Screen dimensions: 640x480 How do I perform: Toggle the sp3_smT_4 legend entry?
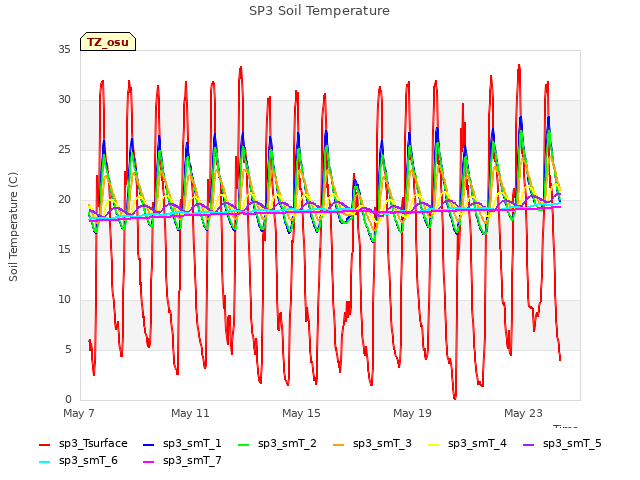pos(467,444)
